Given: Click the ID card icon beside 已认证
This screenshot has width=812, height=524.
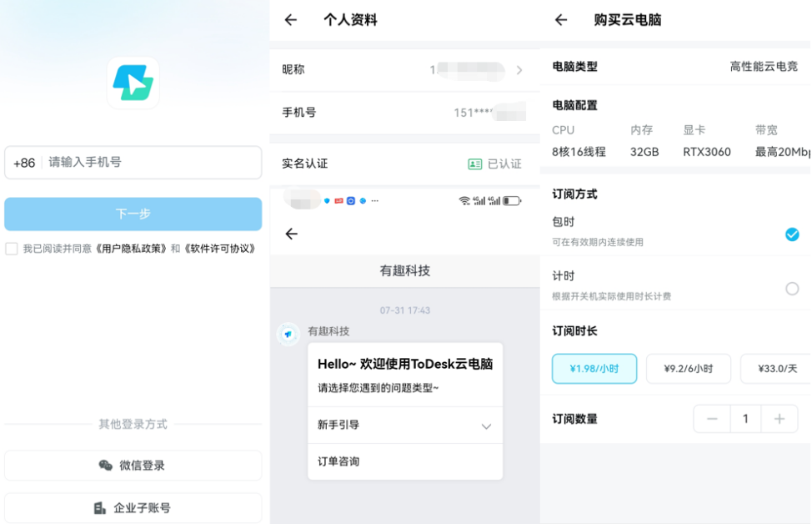Looking at the screenshot, I should point(475,164).
